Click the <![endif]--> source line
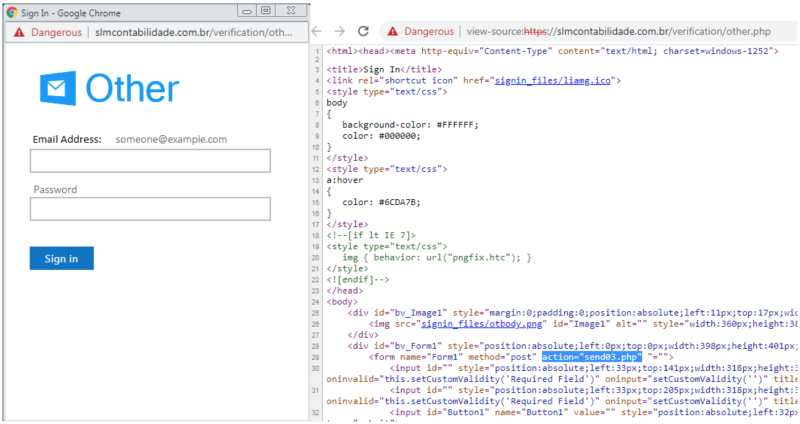 pyautogui.click(x=358, y=280)
